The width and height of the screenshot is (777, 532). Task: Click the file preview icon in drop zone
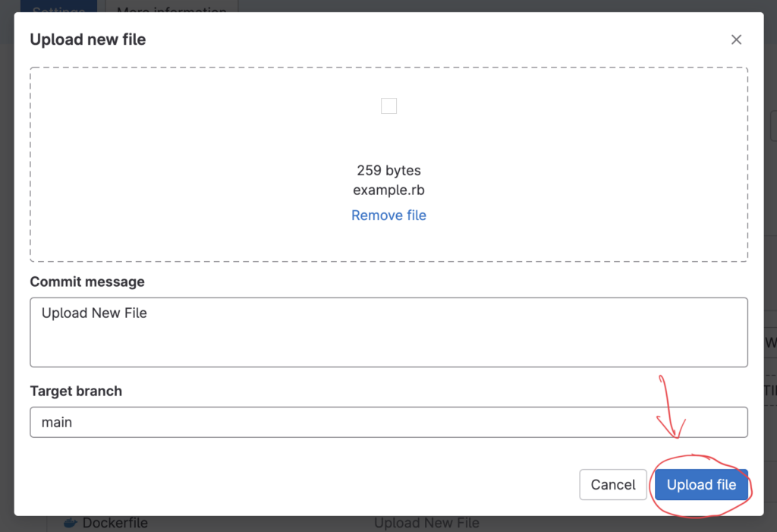point(388,106)
